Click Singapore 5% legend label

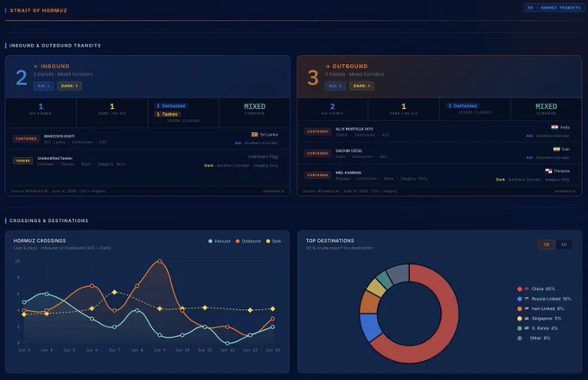click(546, 318)
